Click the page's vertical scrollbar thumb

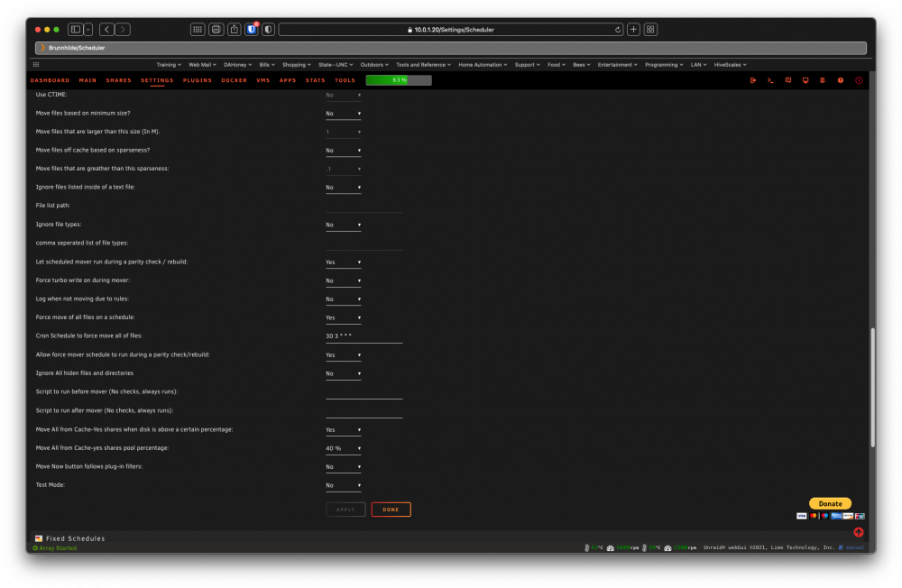872,387
